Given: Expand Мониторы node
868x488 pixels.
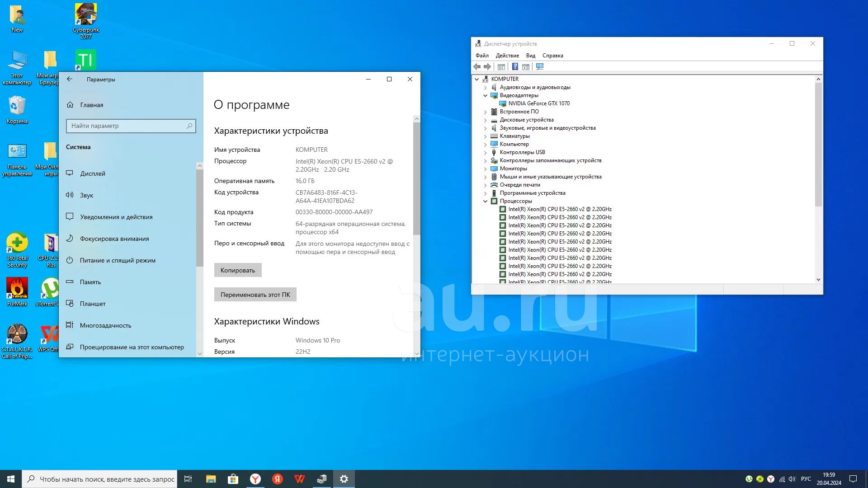Looking at the screenshot, I should 486,169.
